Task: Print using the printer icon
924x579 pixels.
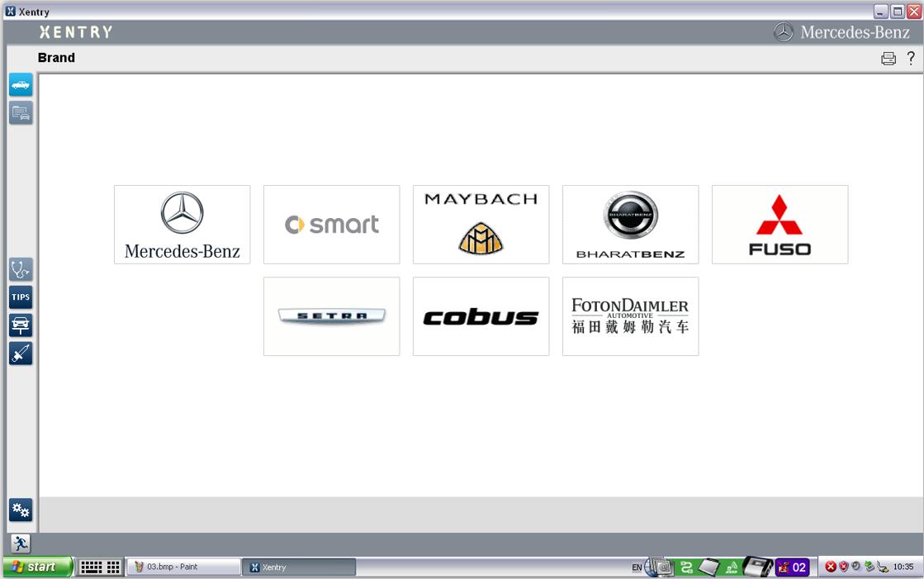Action: [888, 58]
